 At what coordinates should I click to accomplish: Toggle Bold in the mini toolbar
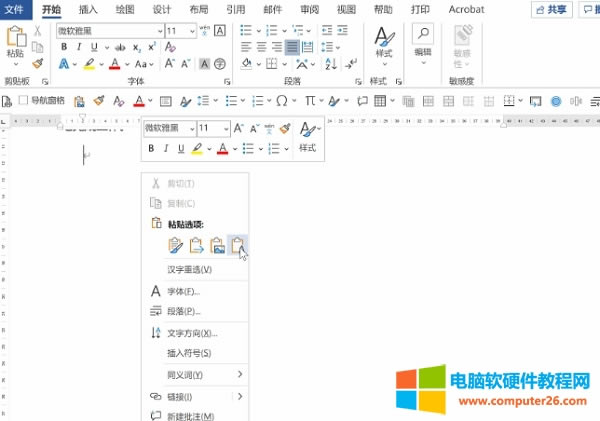[152, 149]
